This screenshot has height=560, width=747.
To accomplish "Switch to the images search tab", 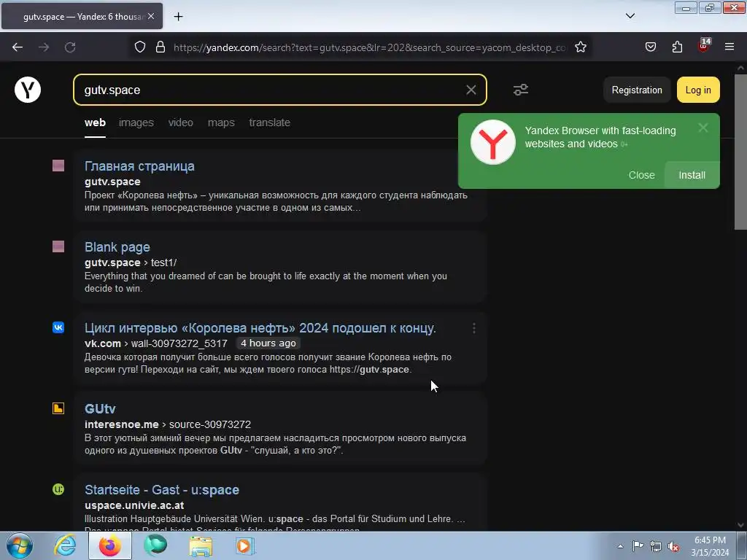I will click(136, 122).
